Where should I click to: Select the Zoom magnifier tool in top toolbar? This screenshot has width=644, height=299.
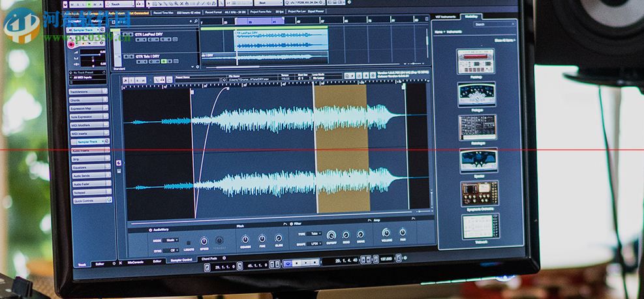pyautogui.click(x=176, y=3)
